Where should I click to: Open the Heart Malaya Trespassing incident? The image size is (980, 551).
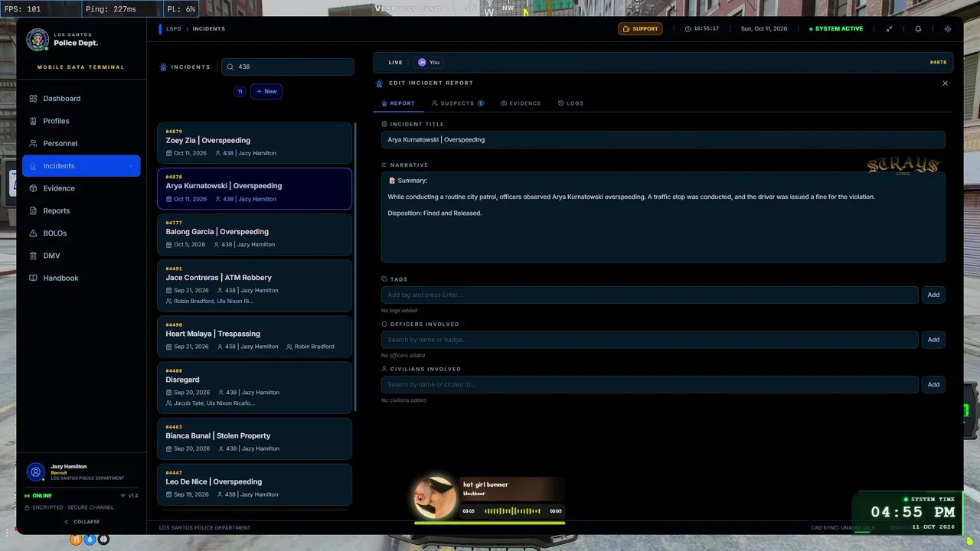point(255,337)
